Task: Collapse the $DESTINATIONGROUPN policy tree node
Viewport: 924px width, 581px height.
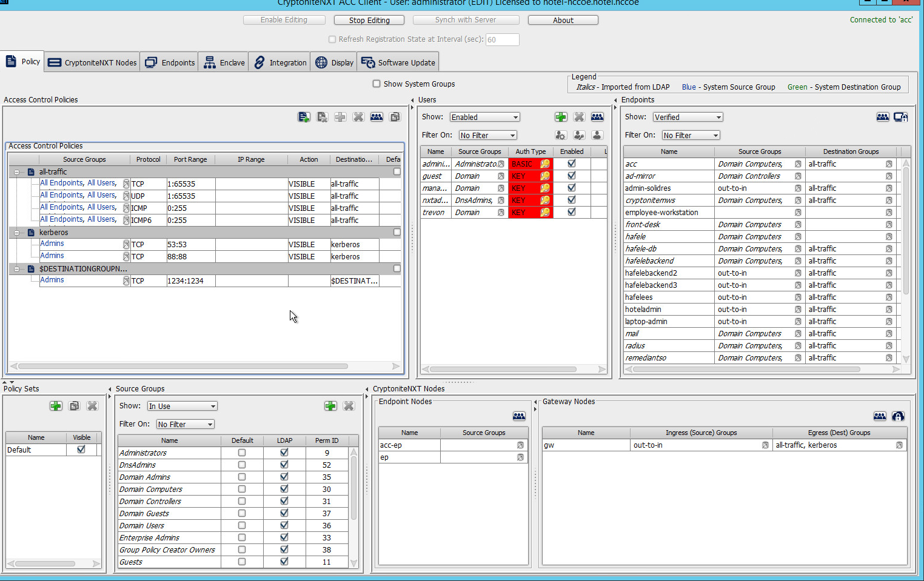Action: pos(16,269)
